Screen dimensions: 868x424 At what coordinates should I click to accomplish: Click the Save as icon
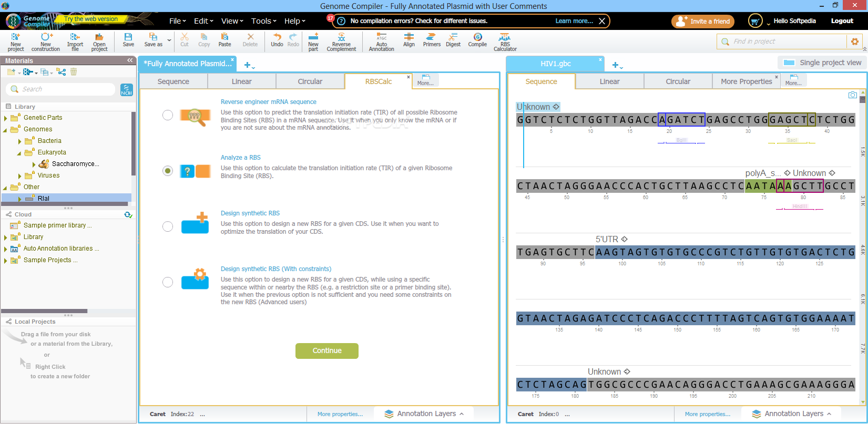pos(154,40)
